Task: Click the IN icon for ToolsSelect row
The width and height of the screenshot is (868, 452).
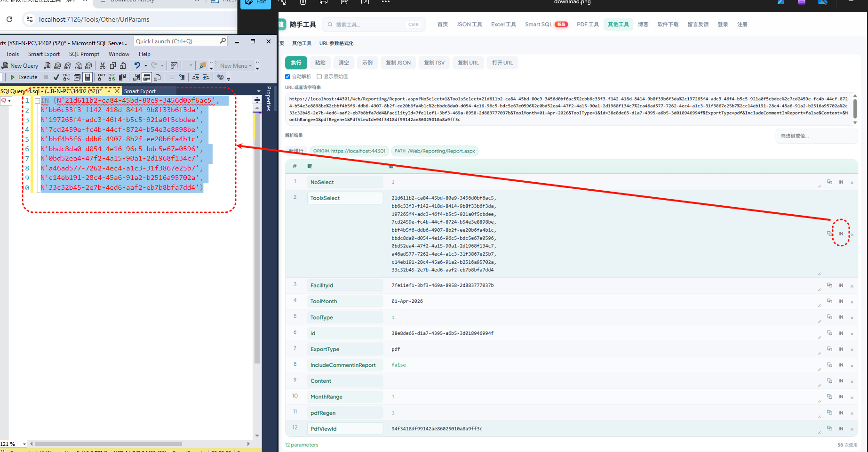Action: [841, 234]
